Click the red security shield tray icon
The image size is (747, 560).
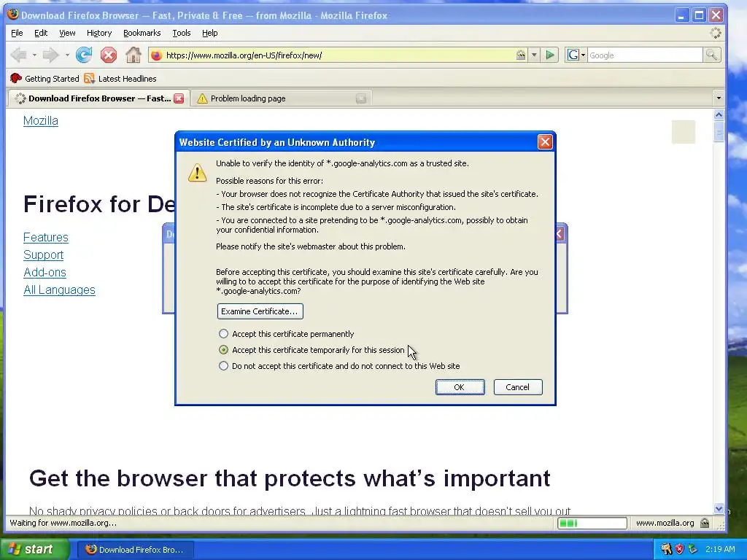679,550
